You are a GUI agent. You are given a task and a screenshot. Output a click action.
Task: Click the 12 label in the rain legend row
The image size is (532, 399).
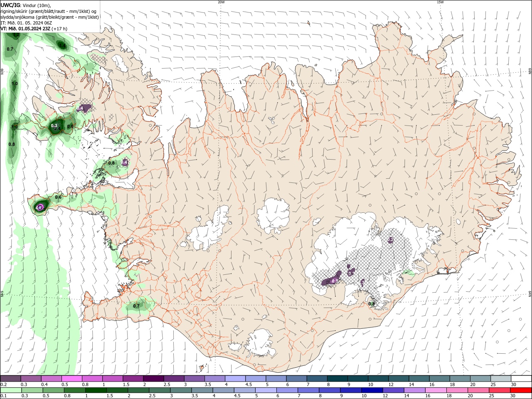[385, 396]
